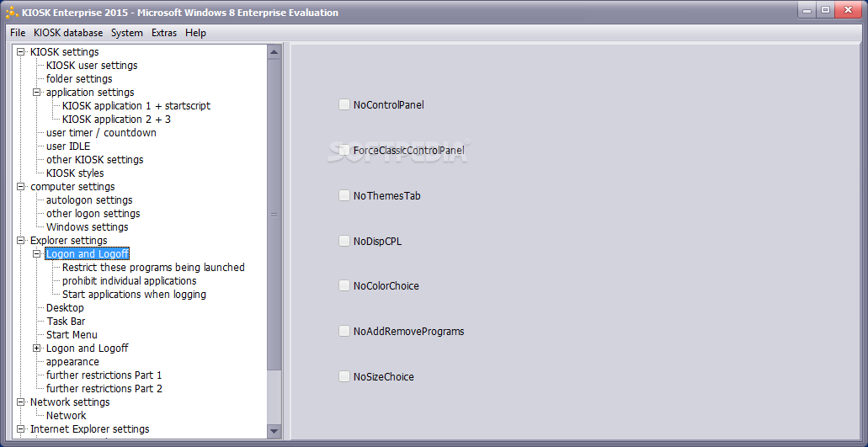The height and width of the screenshot is (447, 868).
Task: Open KIOSK application 1 + startscript
Action: point(136,106)
